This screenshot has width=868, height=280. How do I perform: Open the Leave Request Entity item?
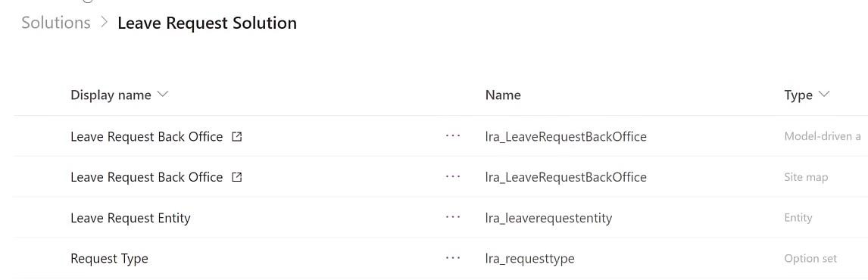point(130,218)
